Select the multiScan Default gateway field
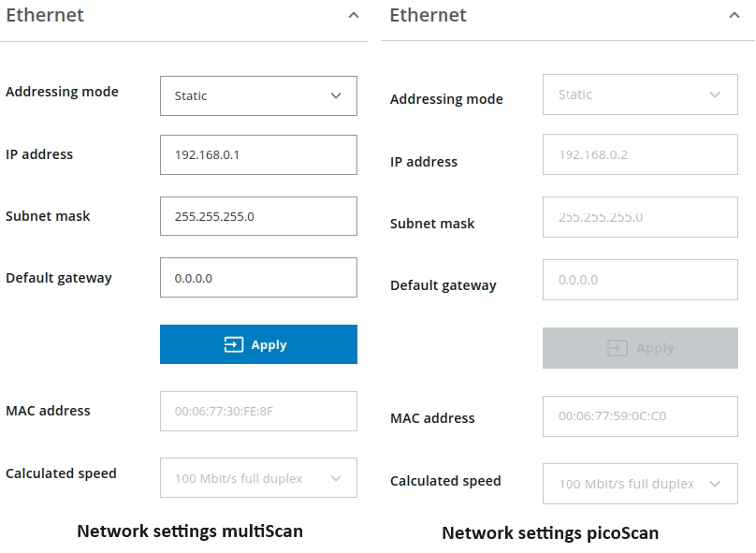756x553 pixels. 258,278
